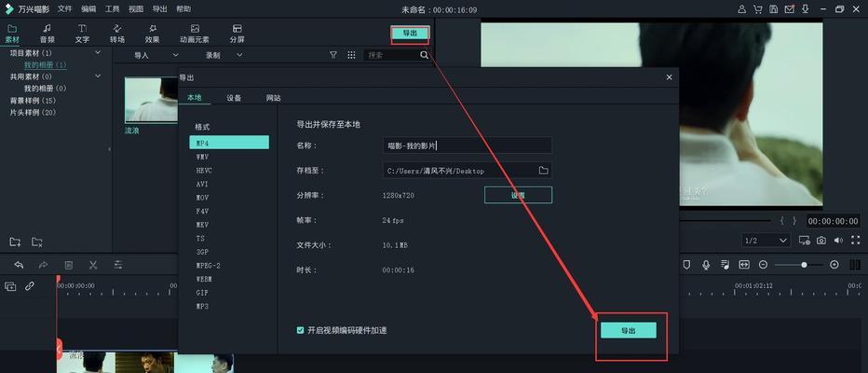Click the preview volume speaker icon

[838, 240]
